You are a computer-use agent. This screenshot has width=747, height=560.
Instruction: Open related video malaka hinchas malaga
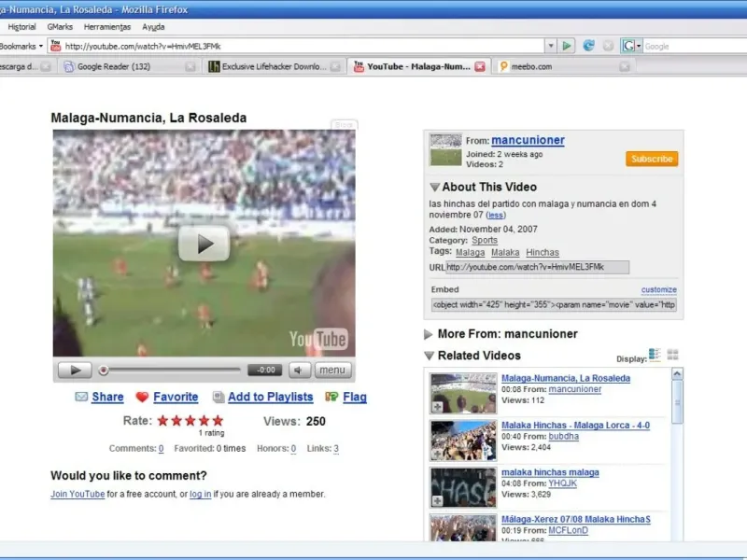pyautogui.click(x=550, y=472)
